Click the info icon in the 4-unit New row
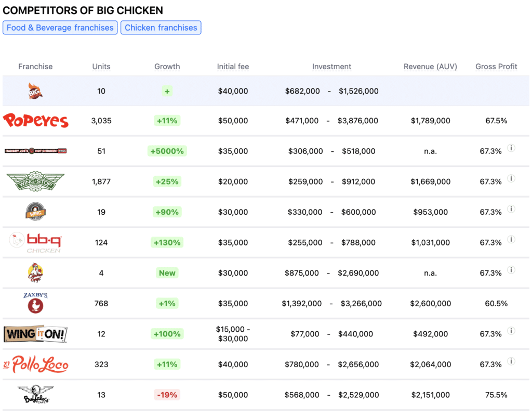The image size is (532, 416). (511, 270)
